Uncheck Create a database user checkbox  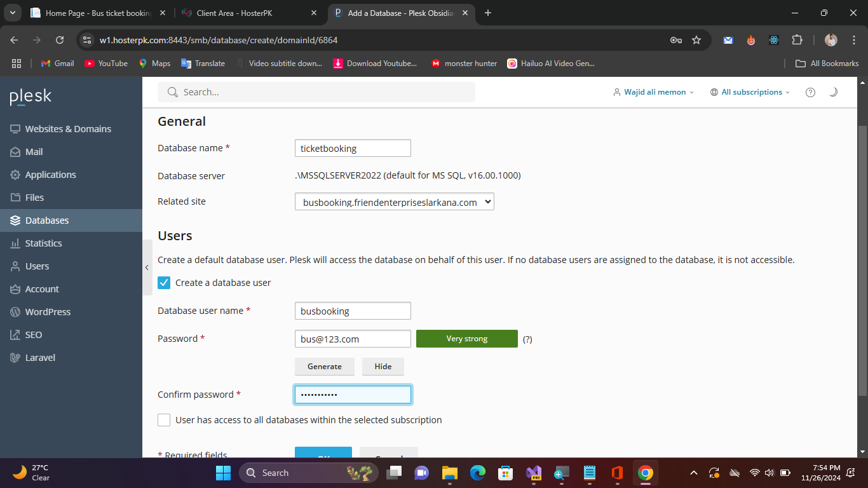click(164, 283)
